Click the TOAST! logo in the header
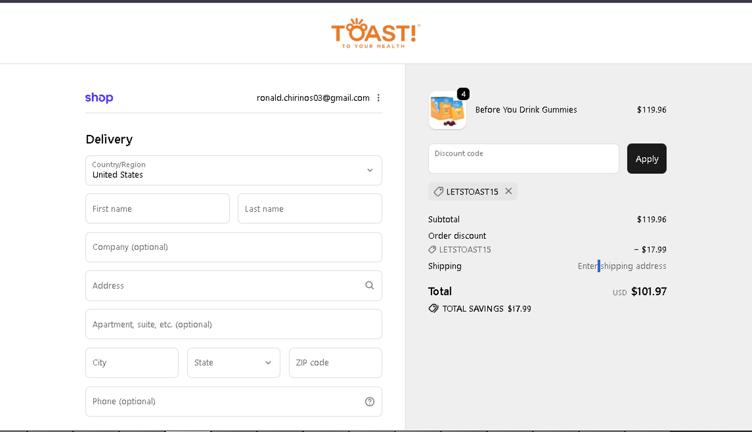 (x=376, y=33)
